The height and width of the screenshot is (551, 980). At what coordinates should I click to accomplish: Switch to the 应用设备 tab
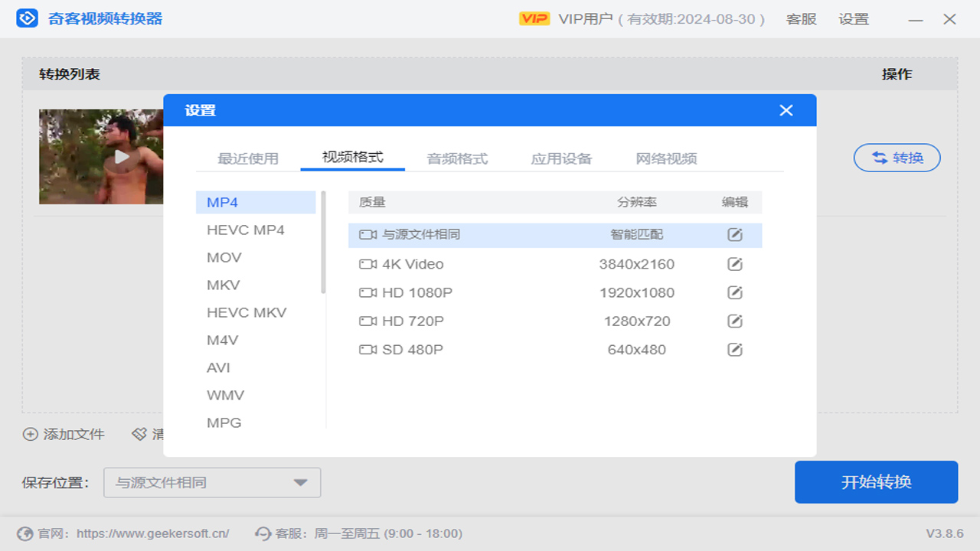tap(560, 158)
